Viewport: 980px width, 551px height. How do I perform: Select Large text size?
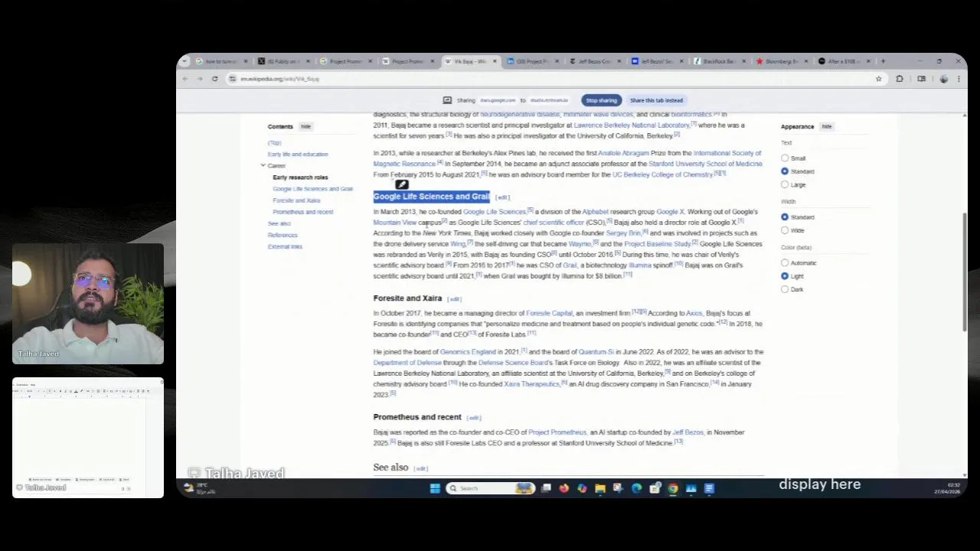point(785,184)
